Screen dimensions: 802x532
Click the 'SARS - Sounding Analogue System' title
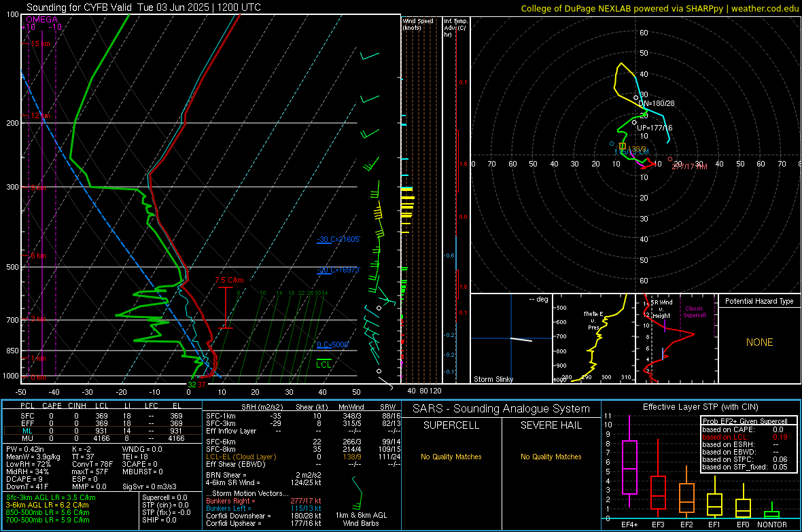[x=501, y=409]
